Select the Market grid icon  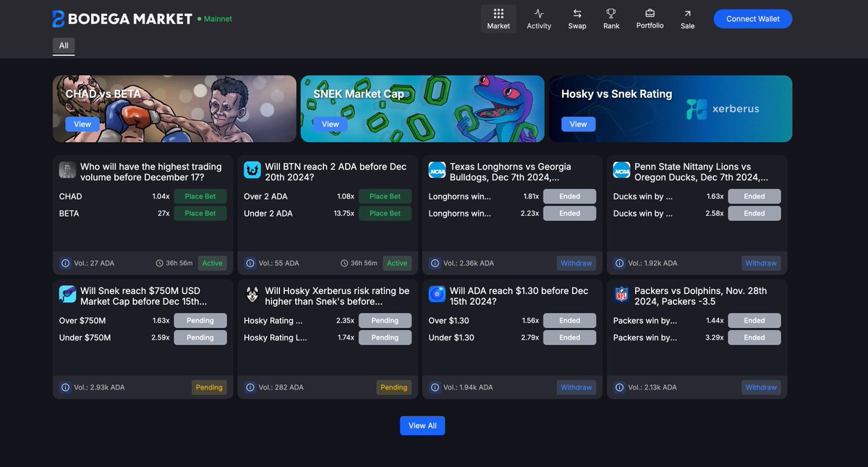tap(498, 14)
